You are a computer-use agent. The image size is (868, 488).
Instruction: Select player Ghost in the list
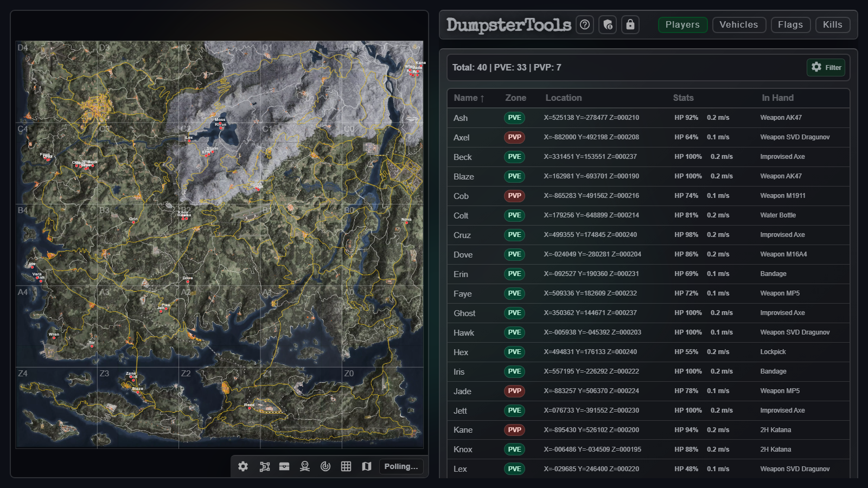click(648, 313)
